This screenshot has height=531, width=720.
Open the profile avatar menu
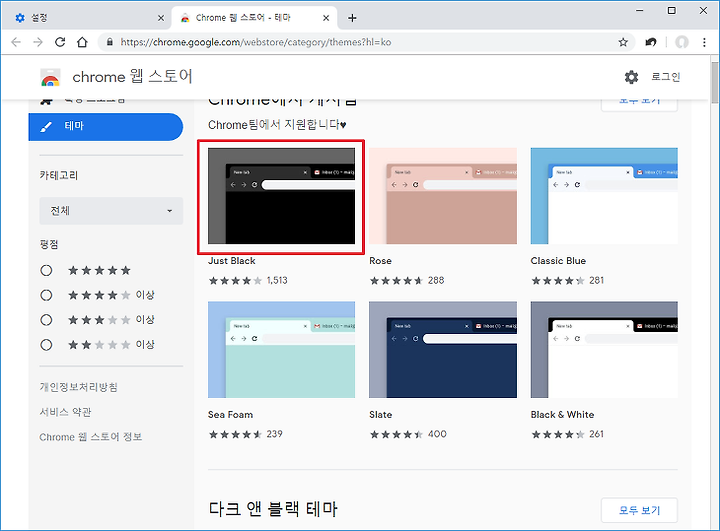682,42
